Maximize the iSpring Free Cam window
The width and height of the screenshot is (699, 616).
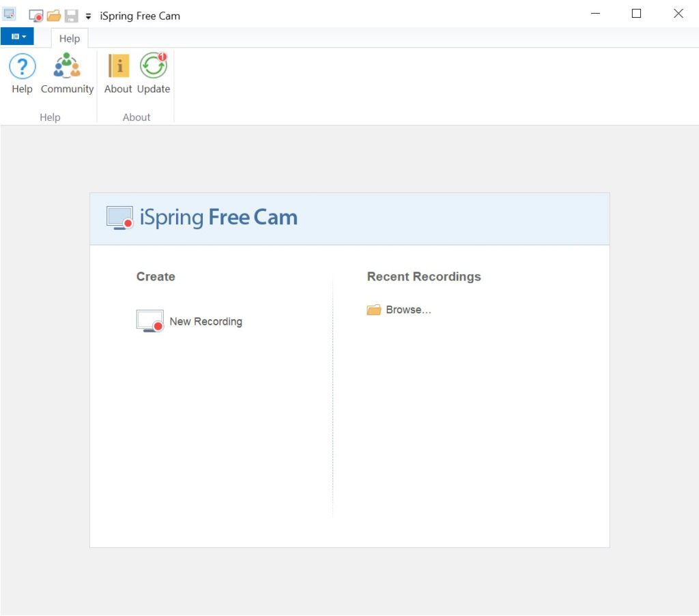[637, 14]
